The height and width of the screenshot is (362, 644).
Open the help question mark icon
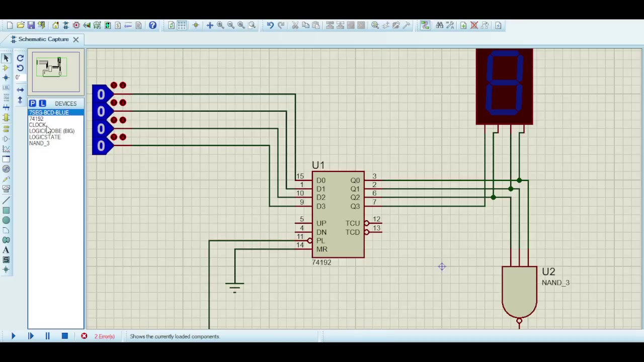tap(152, 25)
